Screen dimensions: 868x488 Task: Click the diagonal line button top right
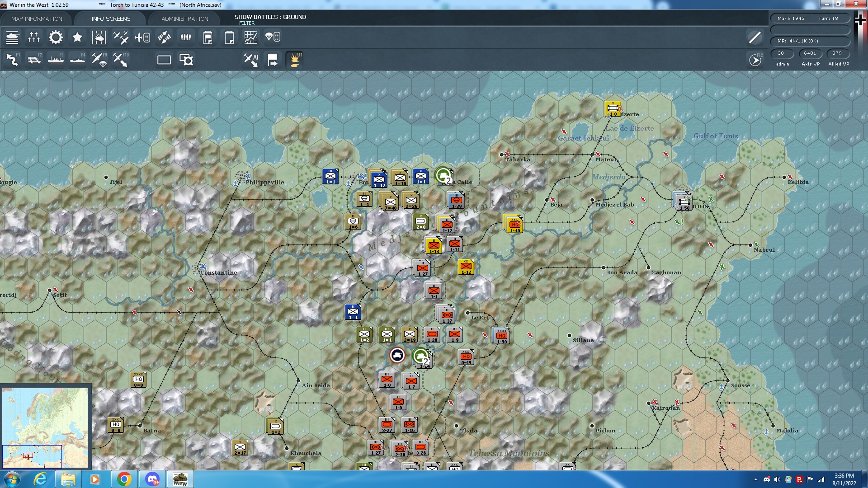pyautogui.click(x=755, y=38)
